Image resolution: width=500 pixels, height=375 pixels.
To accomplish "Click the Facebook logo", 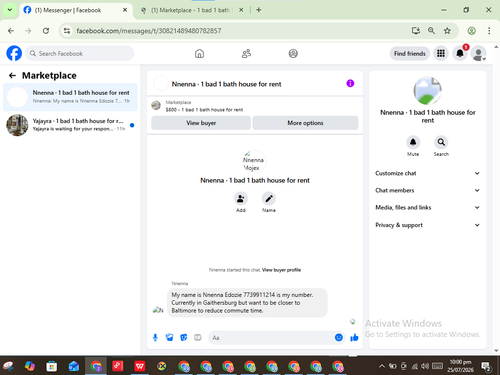I will (x=14, y=53).
